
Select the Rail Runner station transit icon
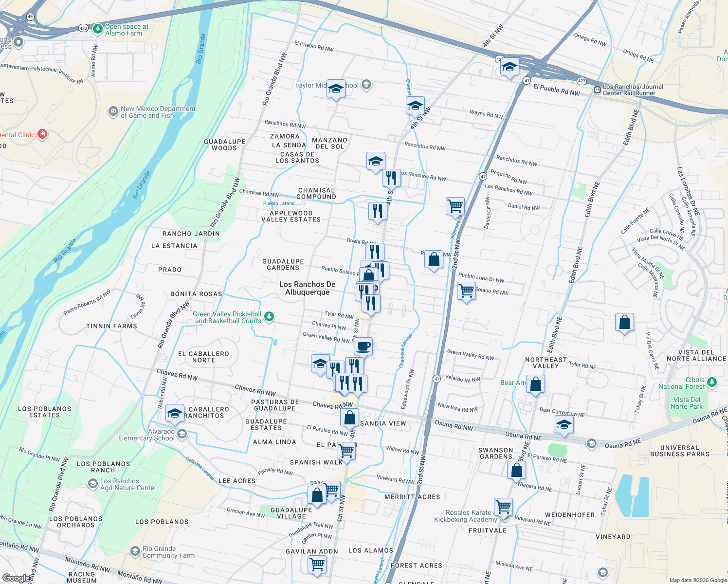pyautogui.click(x=597, y=90)
